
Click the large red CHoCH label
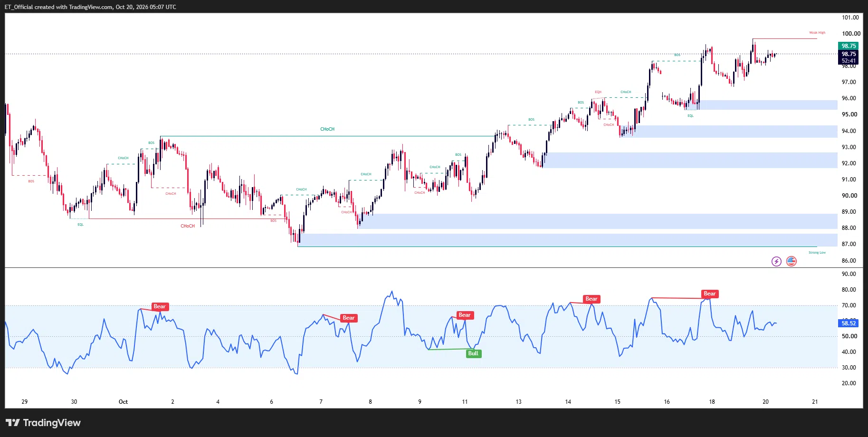tap(188, 226)
